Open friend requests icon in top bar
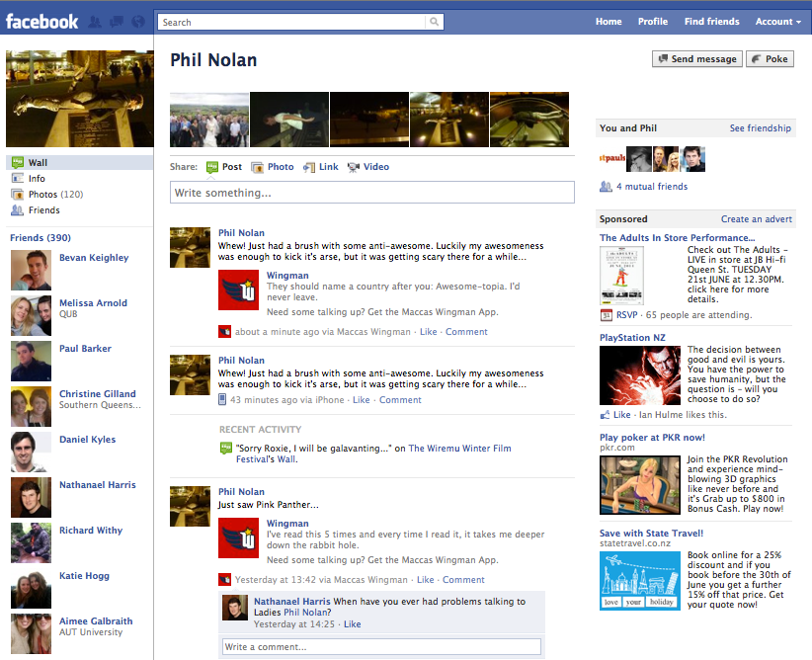 click(x=95, y=22)
